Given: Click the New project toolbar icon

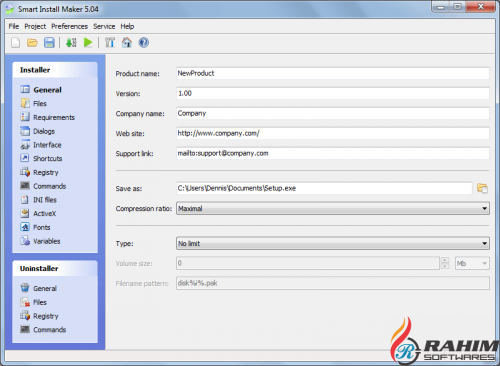Looking at the screenshot, I should coord(15,43).
